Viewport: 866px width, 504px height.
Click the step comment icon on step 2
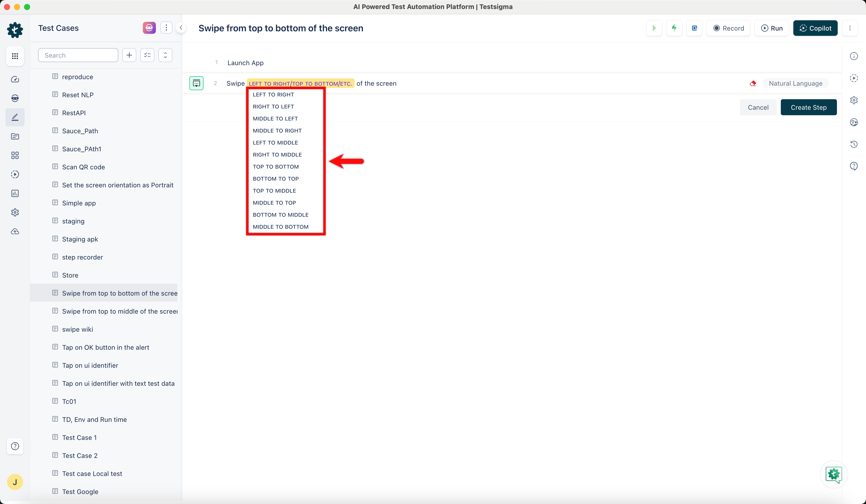click(x=196, y=83)
